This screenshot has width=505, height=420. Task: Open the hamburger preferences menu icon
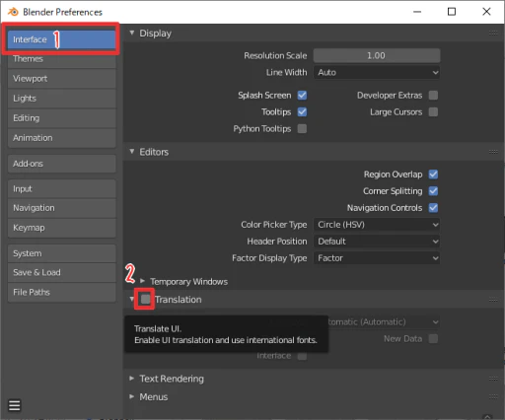[x=15, y=405]
